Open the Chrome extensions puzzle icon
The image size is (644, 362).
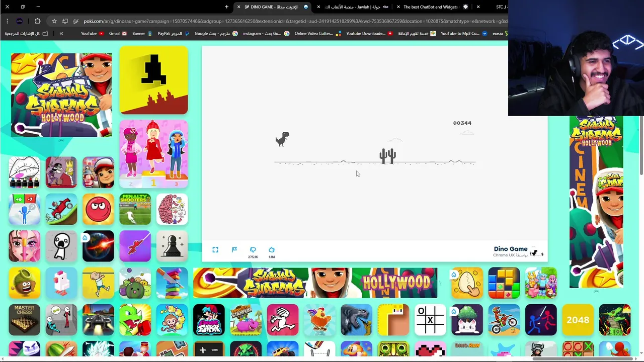(x=38, y=21)
